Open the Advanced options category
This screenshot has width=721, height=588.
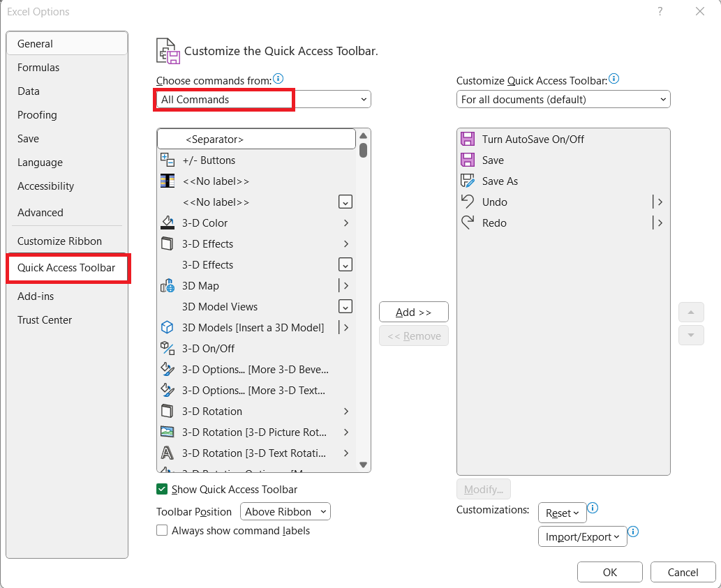click(x=67, y=213)
